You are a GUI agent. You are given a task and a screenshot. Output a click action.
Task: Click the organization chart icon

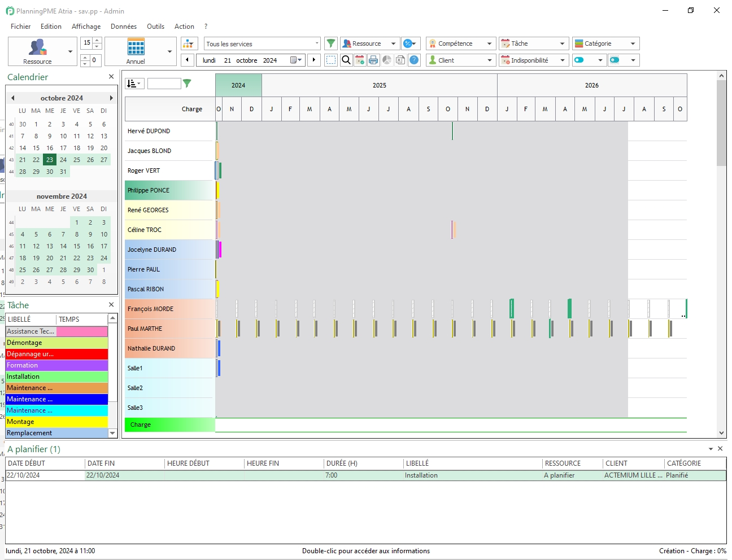tap(189, 43)
